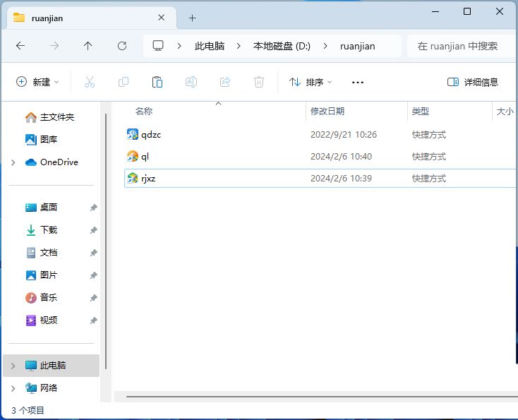Image resolution: width=518 pixels, height=420 pixels.
Task: Unpin 桌面 using its pin icon
Action: click(x=93, y=208)
